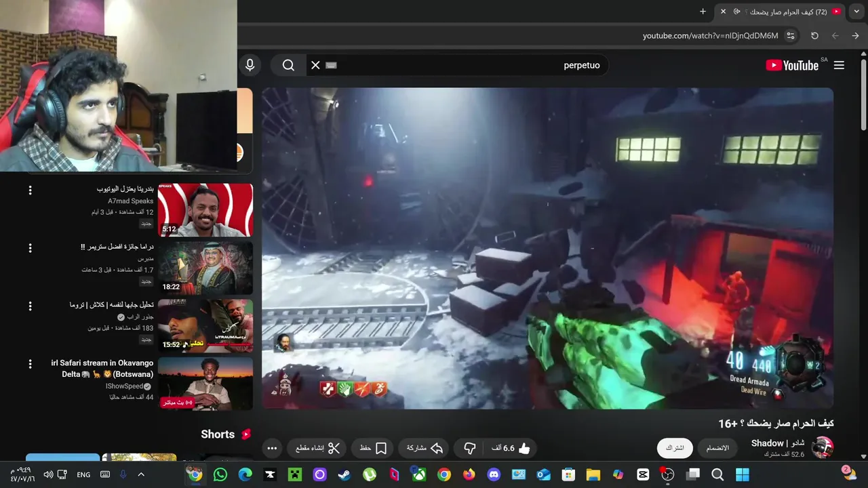Open Discord from the taskbar
Viewport: 868px width, 488px height.
494,474
